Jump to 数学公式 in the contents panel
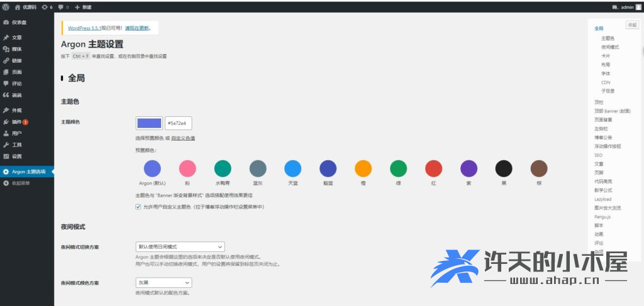The height and width of the screenshot is (306, 644). [x=603, y=190]
